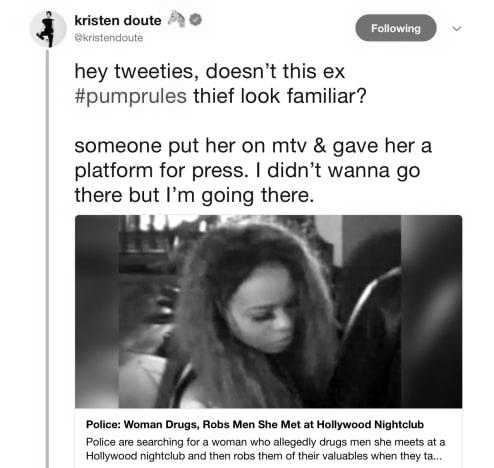Viewport: 494px width, 468px height.
Task: Expand the tweet options chevron
Action: click(x=457, y=28)
